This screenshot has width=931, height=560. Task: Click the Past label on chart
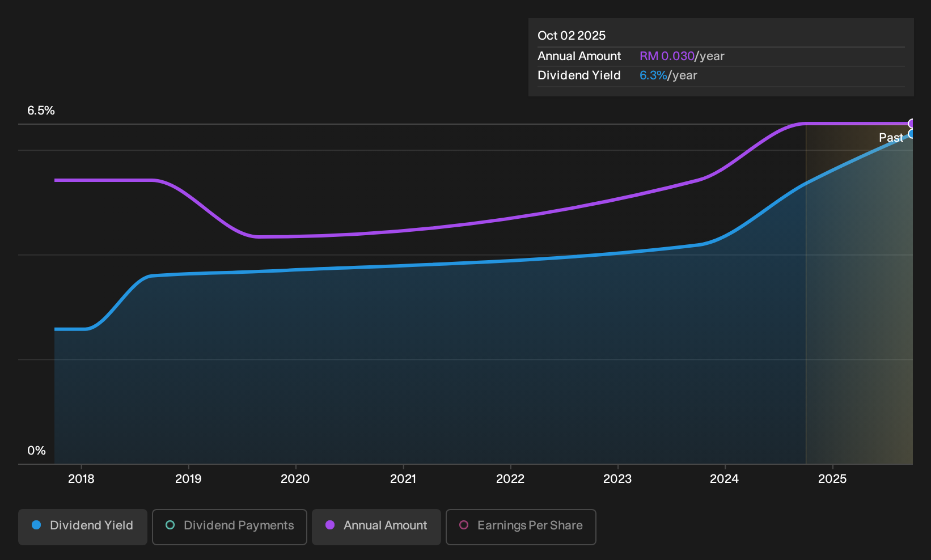coord(891,138)
